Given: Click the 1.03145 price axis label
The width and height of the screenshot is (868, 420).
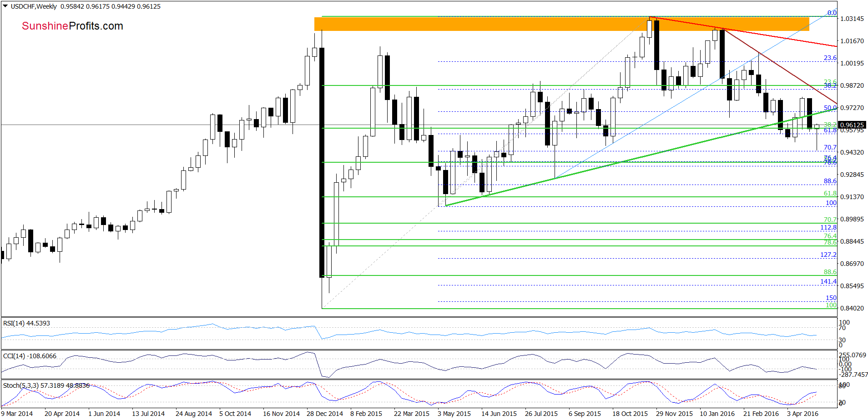Looking at the screenshot, I should coord(852,19).
